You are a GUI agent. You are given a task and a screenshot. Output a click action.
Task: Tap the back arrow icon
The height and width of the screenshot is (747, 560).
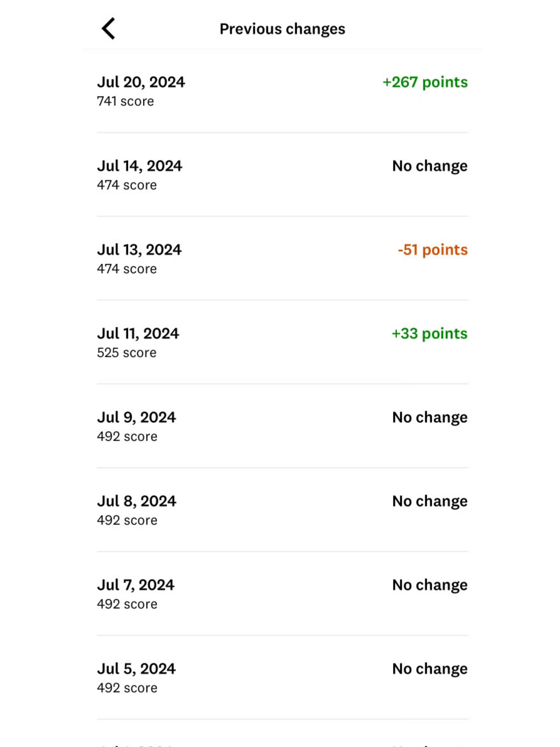tap(108, 29)
